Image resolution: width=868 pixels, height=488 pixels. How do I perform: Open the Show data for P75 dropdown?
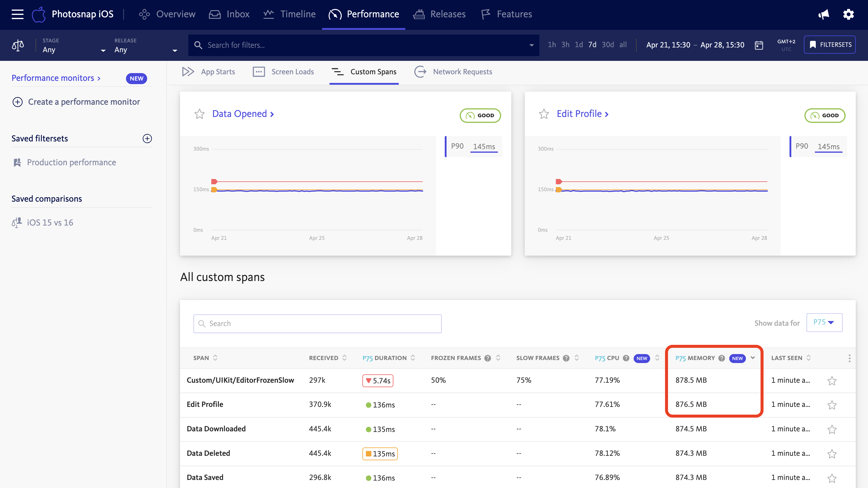(824, 322)
